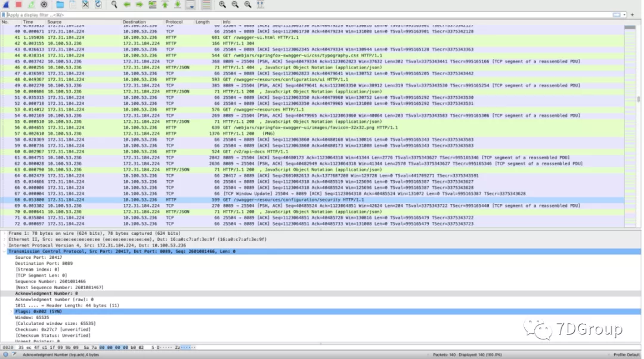The image size is (644, 359).
Task: Select packet 44 GET typography.css request
Action: coord(312,55)
